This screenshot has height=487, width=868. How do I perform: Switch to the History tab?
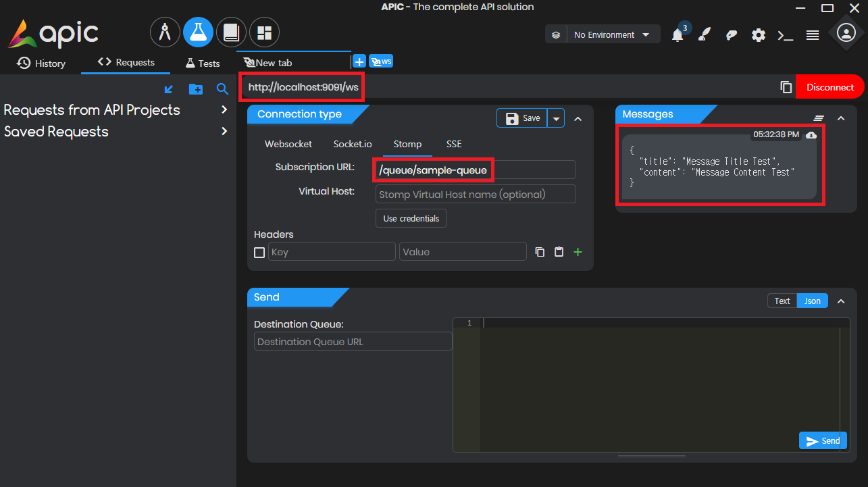(x=41, y=63)
